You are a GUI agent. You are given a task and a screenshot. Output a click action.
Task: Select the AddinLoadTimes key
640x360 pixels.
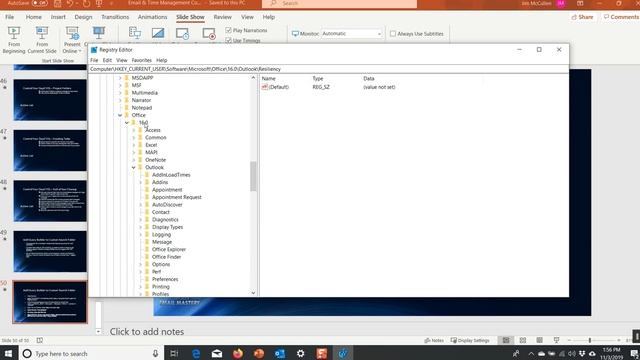pos(171,175)
